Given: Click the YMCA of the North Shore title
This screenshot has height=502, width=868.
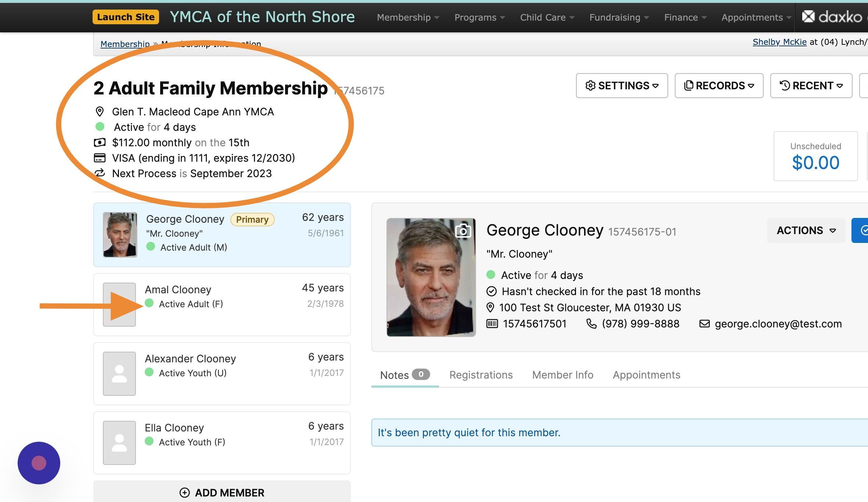Looking at the screenshot, I should click(x=262, y=17).
